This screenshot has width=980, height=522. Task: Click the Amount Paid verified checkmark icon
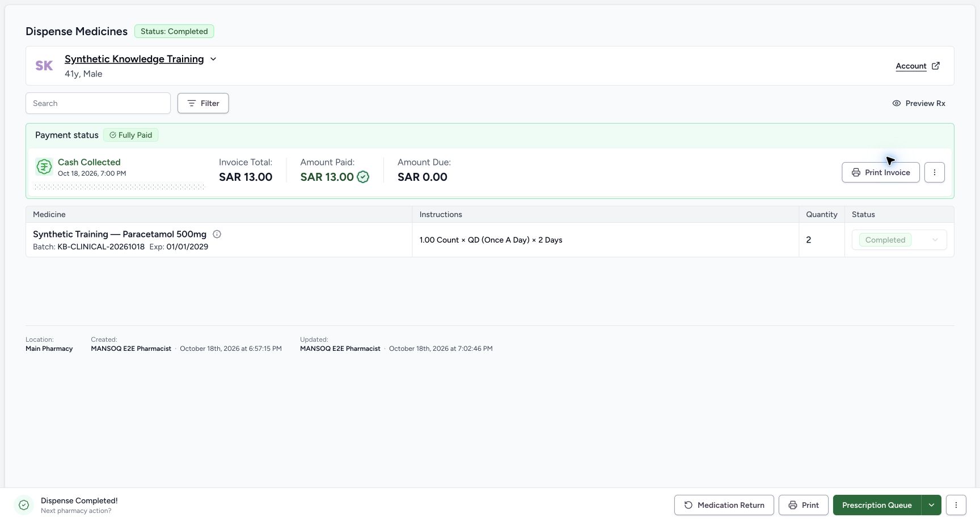click(363, 177)
